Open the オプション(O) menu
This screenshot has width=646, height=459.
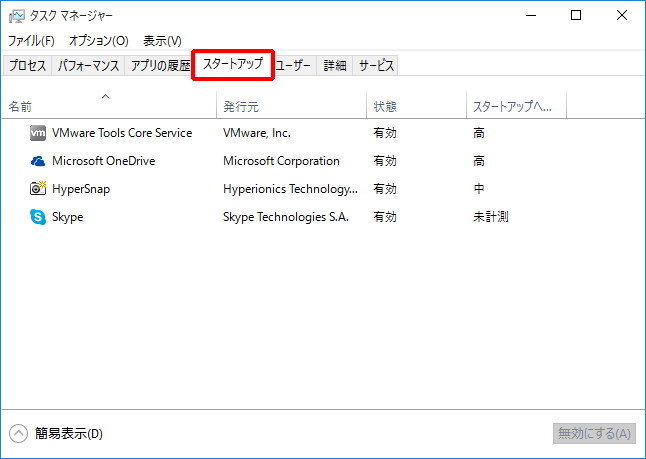99,41
